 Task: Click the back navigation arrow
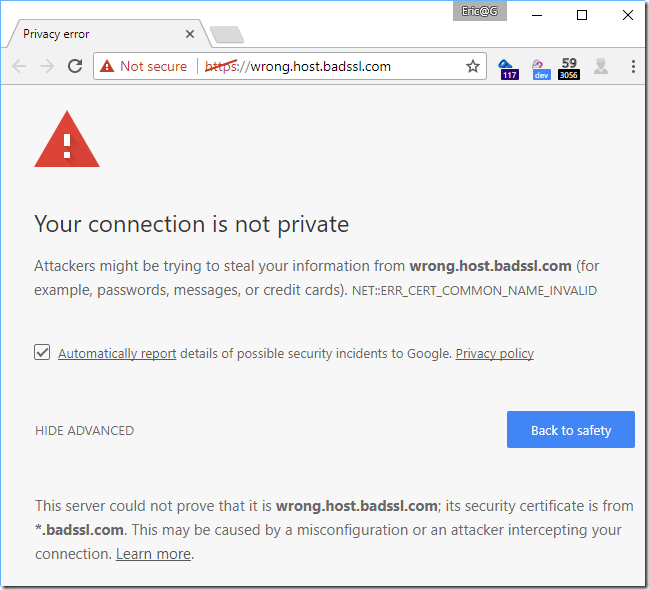click(19, 66)
